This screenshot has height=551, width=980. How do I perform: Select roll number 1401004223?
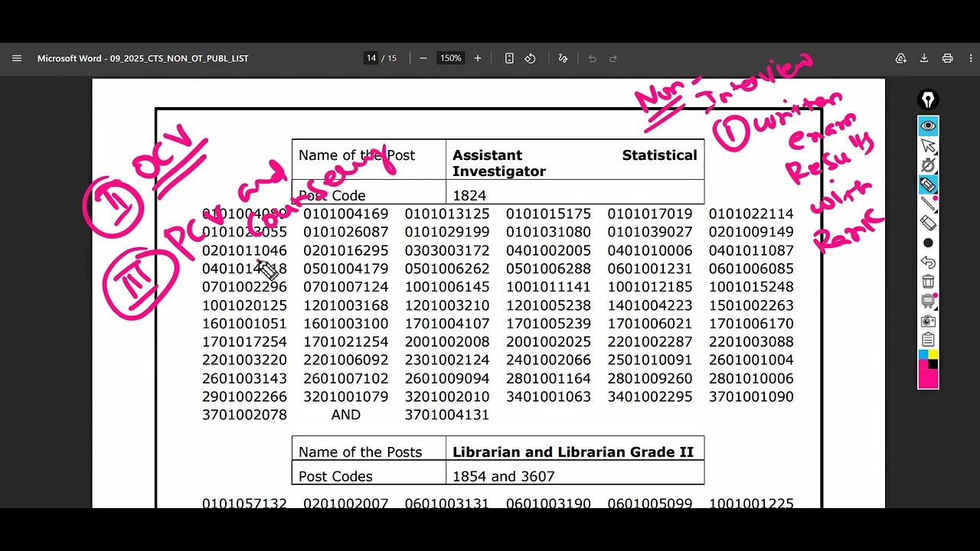tap(650, 305)
